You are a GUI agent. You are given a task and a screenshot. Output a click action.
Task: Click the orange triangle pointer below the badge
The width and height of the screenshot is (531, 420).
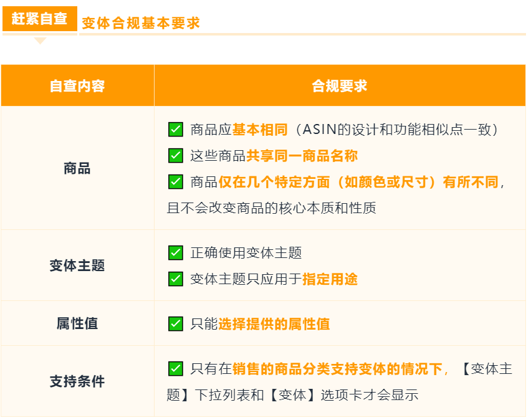tap(41, 41)
